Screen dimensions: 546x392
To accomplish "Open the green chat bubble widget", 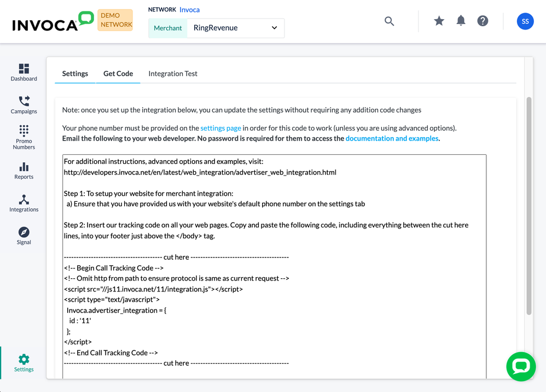I will [521, 367].
